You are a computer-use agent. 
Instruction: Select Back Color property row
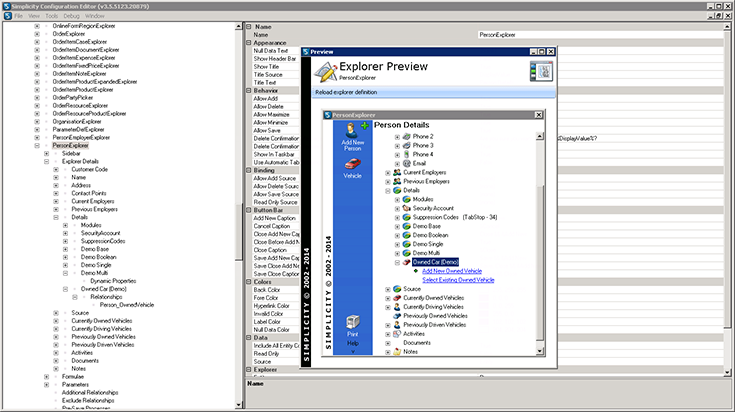pyautogui.click(x=267, y=290)
